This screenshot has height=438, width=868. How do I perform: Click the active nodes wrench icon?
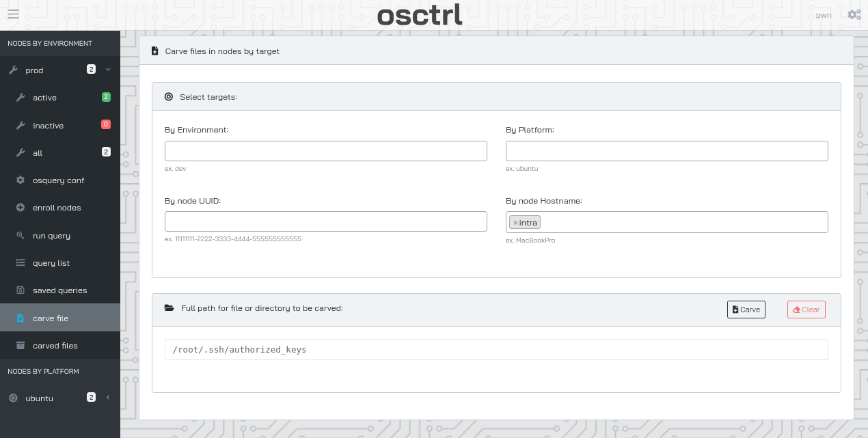click(x=21, y=98)
